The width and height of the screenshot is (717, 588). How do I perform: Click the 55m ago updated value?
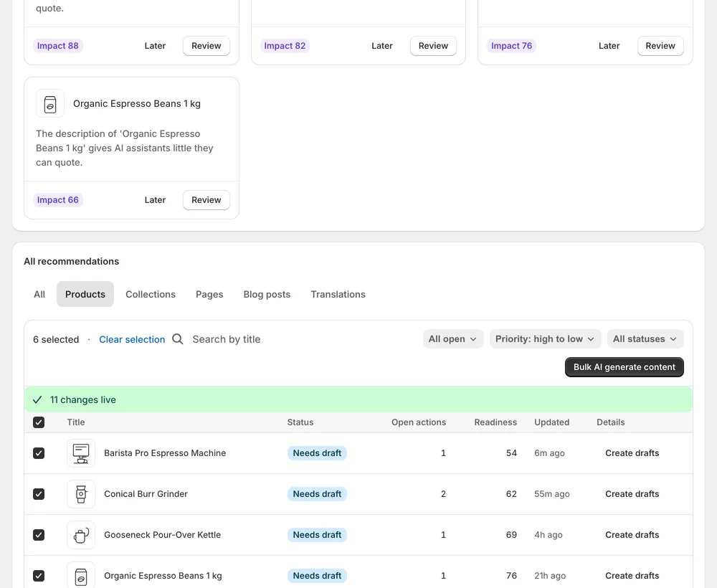click(x=552, y=494)
